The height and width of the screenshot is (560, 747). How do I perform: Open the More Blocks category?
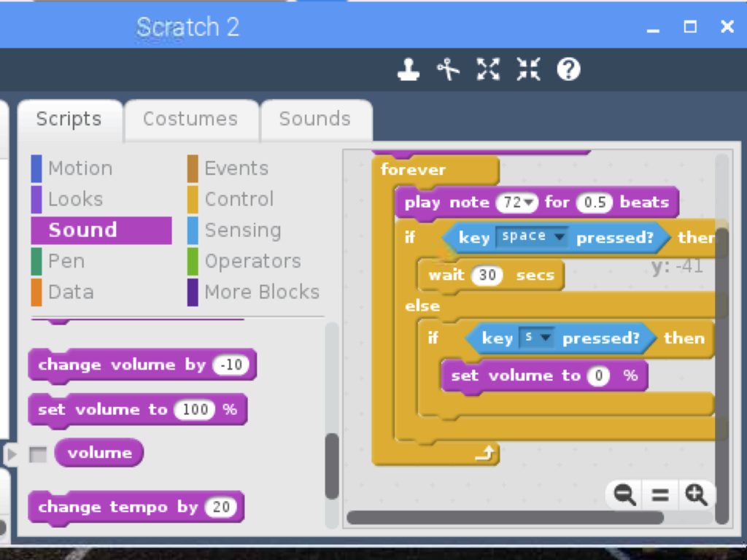pos(254,292)
